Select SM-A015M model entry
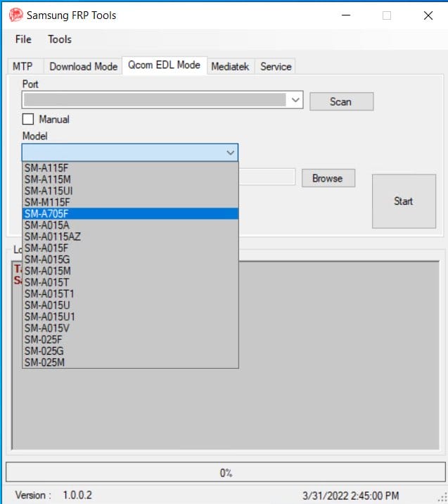 tap(130, 271)
